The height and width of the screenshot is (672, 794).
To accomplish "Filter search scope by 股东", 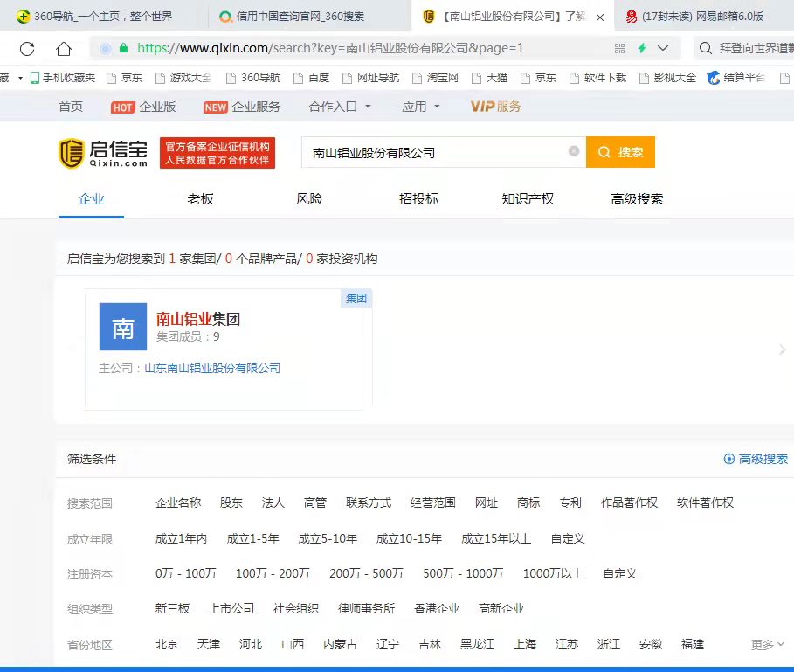I will click(x=231, y=502).
